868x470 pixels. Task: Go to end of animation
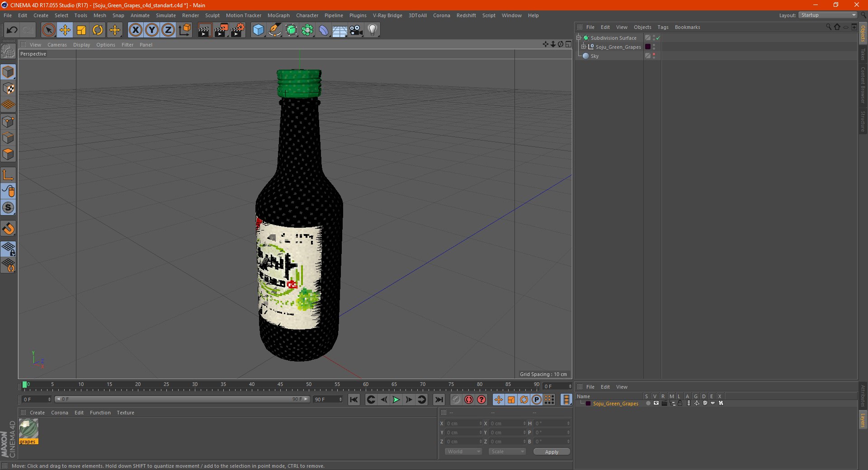(439, 399)
